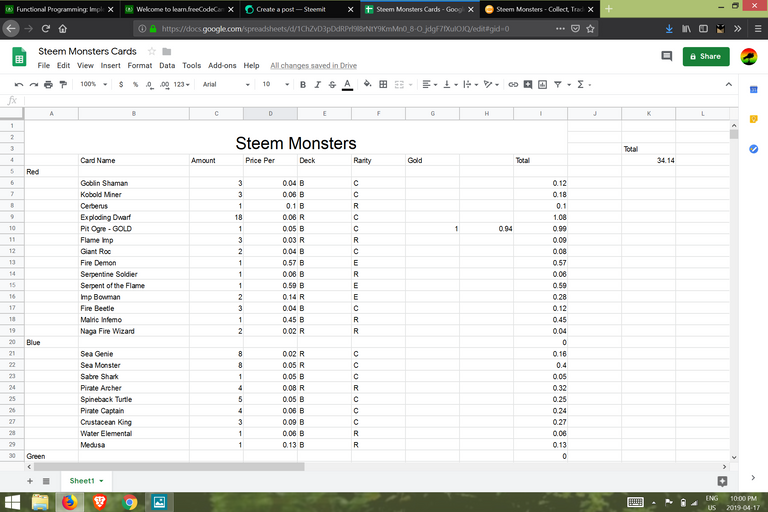Image resolution: width=768 pixels, height=512 pixels.
Task: Format as percent icon
Action: [x=135, y=85]
